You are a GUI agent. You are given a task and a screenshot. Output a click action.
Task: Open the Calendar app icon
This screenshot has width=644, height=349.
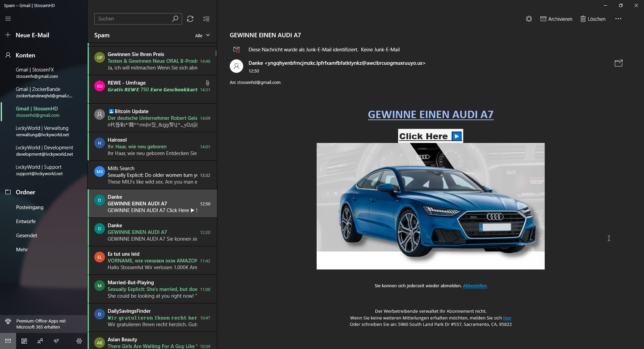[24, 341]
